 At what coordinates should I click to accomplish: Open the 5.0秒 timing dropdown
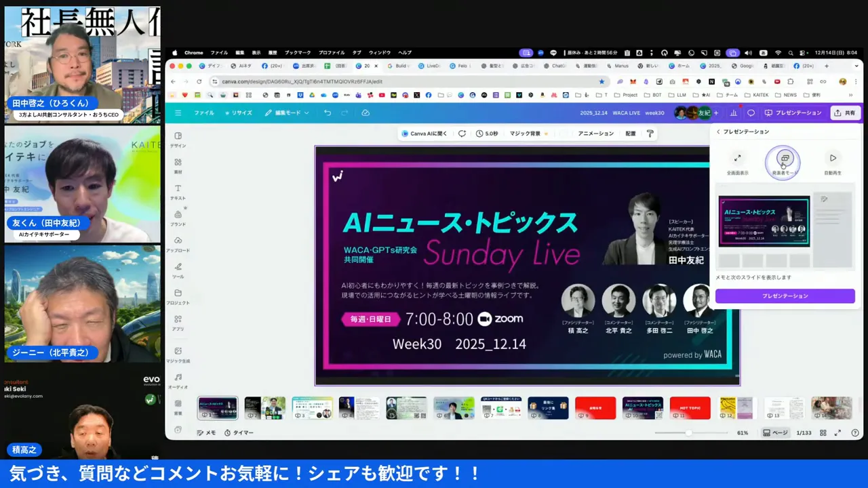[488, 134]
